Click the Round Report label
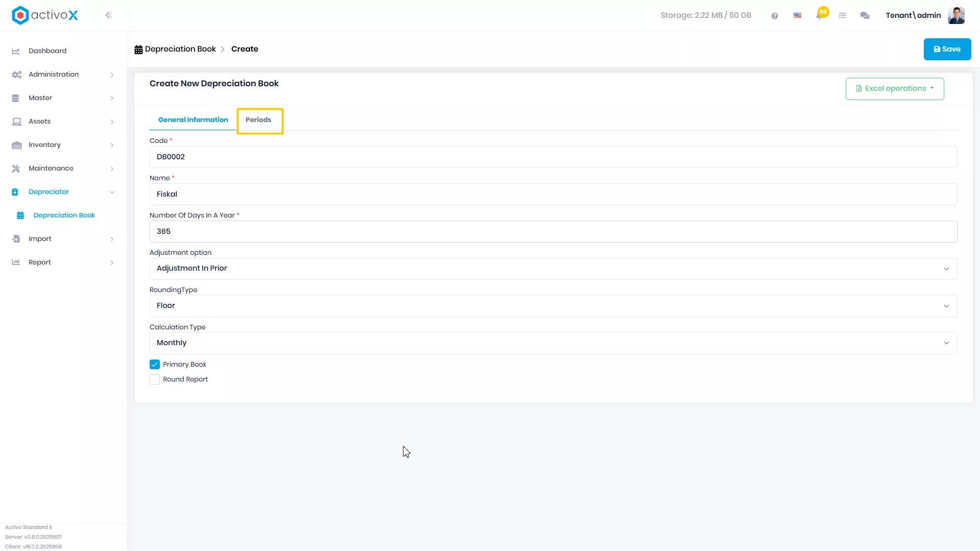The image size is (980, 551). (x=185, y=379)
